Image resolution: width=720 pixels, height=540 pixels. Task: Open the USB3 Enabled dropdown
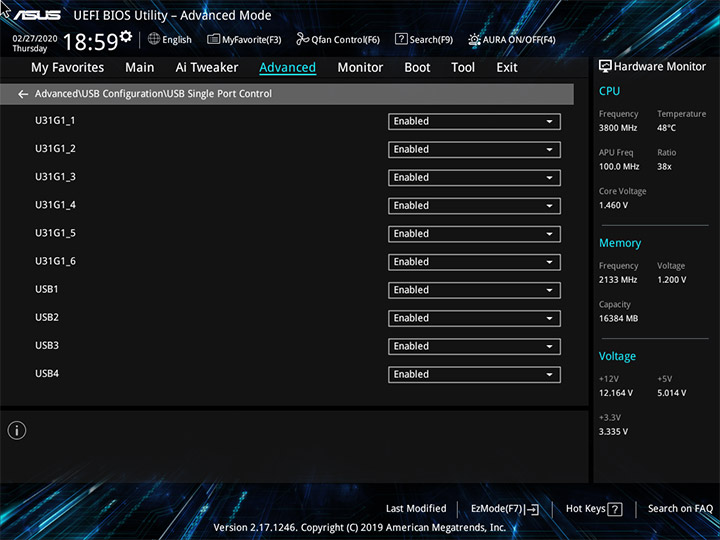pyautogui.click(x=474, y=346)
